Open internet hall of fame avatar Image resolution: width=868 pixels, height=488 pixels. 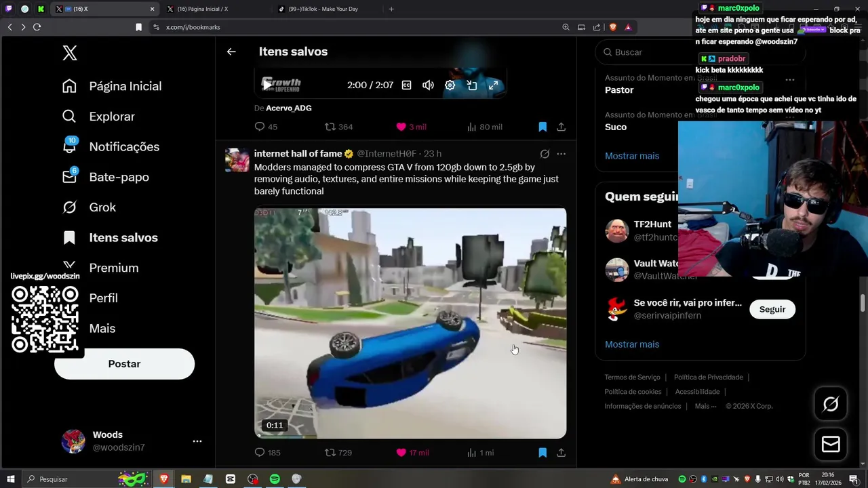237,160
